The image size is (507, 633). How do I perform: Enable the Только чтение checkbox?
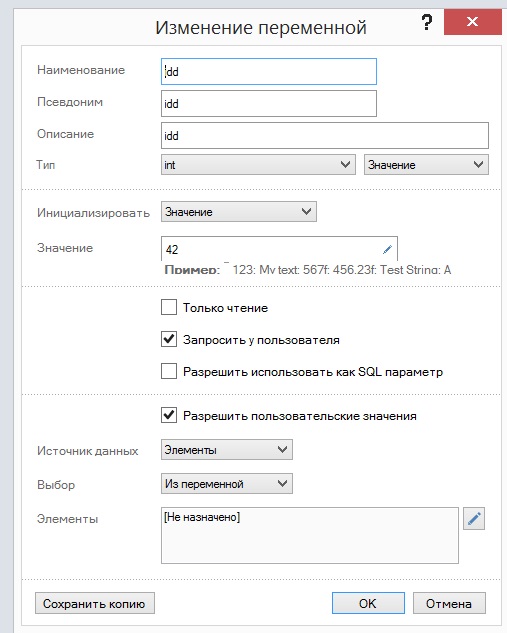pyautogui.click(x=169, y=307)
